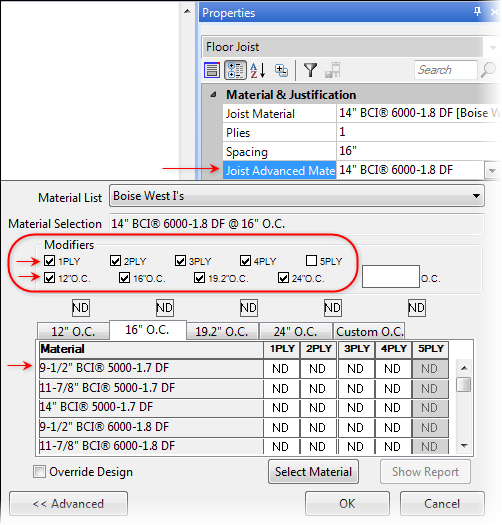Switch to the 12" O.C. tab

(x=73, y=331)
